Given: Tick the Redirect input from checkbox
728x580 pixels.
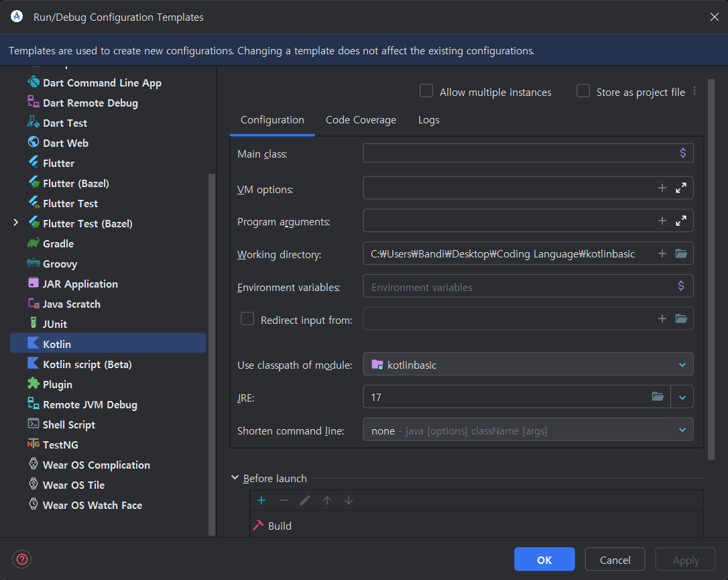Looking at the screenshot, I should pos(247,319).
